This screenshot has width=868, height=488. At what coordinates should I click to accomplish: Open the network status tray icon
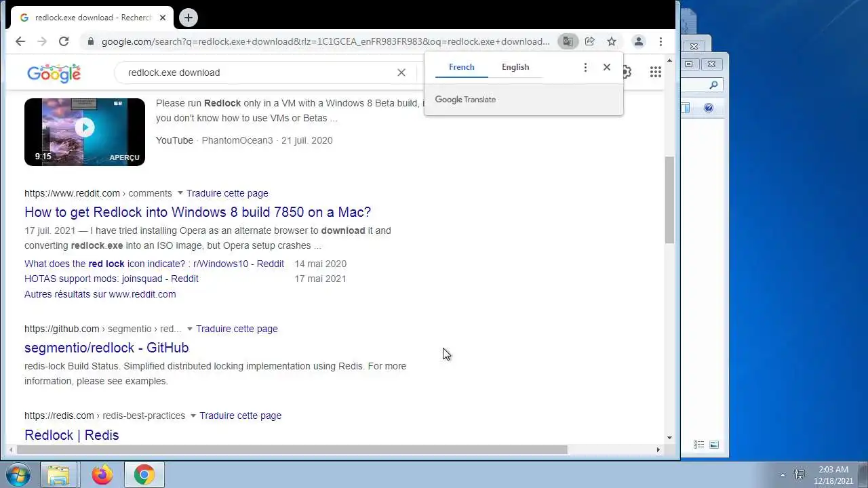800,475
